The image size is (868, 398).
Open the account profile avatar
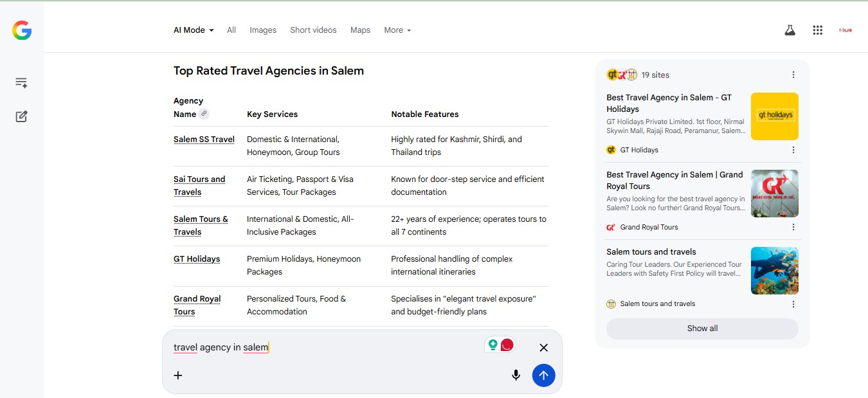click(845, 30)
